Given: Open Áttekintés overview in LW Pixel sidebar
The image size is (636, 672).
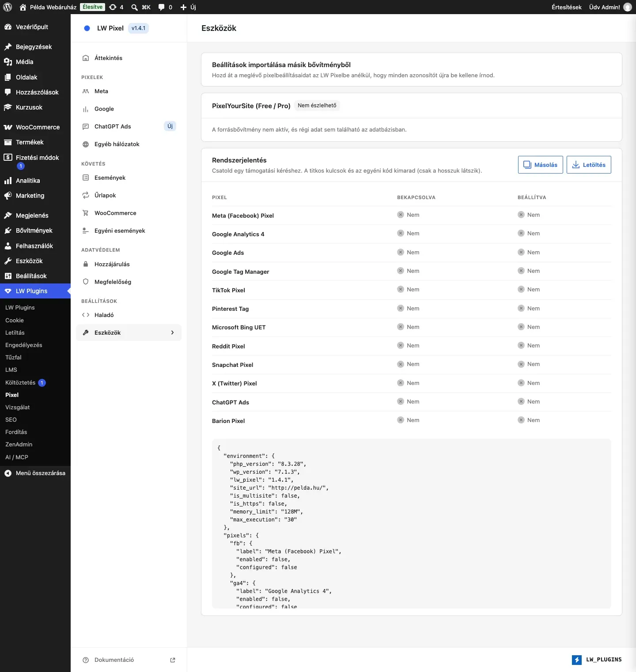Looking at the screenshot, I should (129, 58).
